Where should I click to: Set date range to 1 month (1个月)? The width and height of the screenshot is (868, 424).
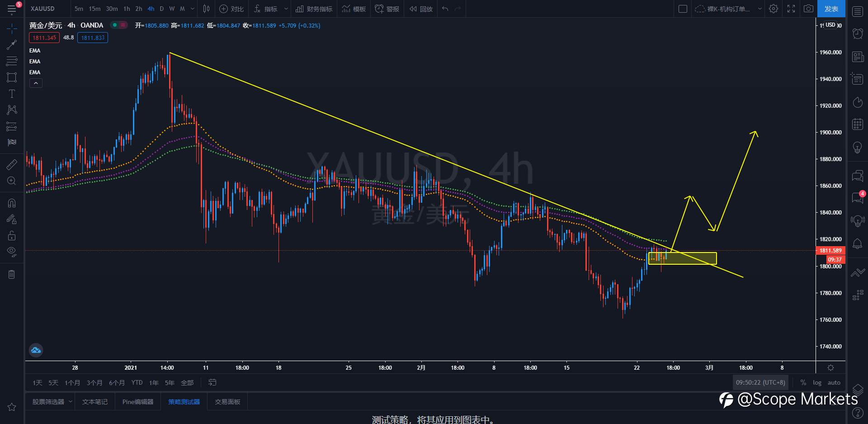tap(72, 383)
